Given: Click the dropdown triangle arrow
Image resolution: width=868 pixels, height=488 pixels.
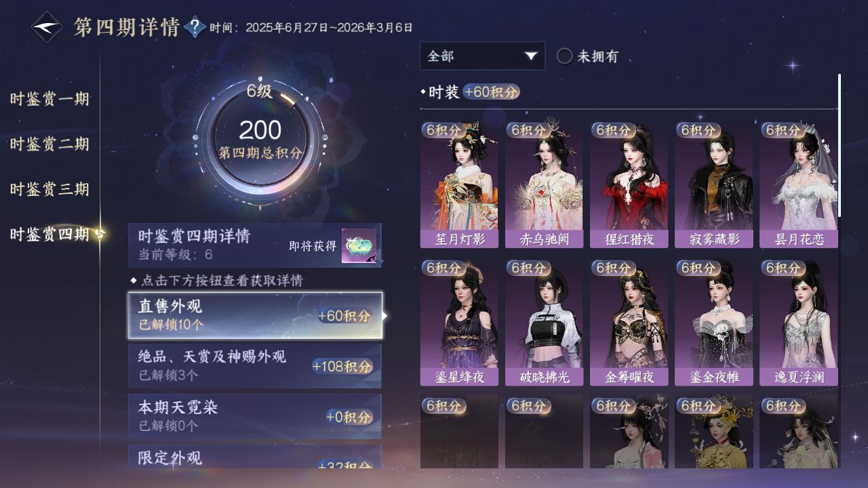Looking at the screenshot, I should [x=531, y=56].
